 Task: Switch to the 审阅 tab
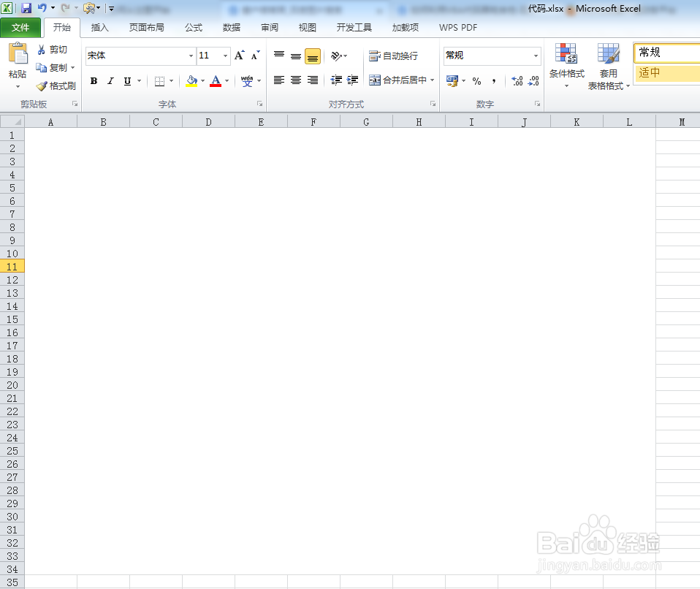pyautogui.click(x=269, y=28)
